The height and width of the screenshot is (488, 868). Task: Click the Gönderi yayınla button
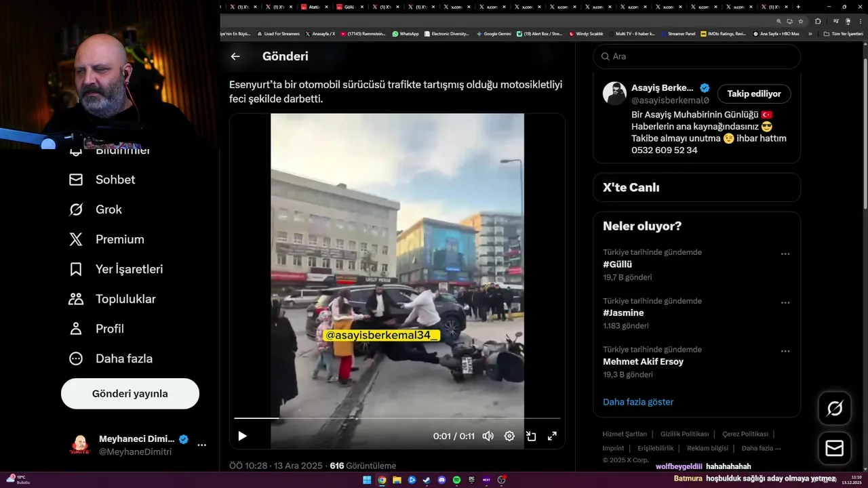tap(130, 394)
